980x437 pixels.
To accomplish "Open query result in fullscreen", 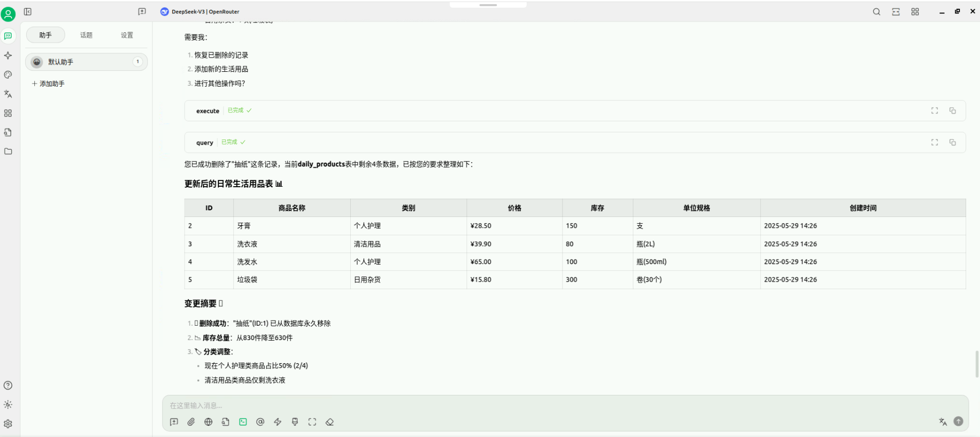I will coord(934,143).
